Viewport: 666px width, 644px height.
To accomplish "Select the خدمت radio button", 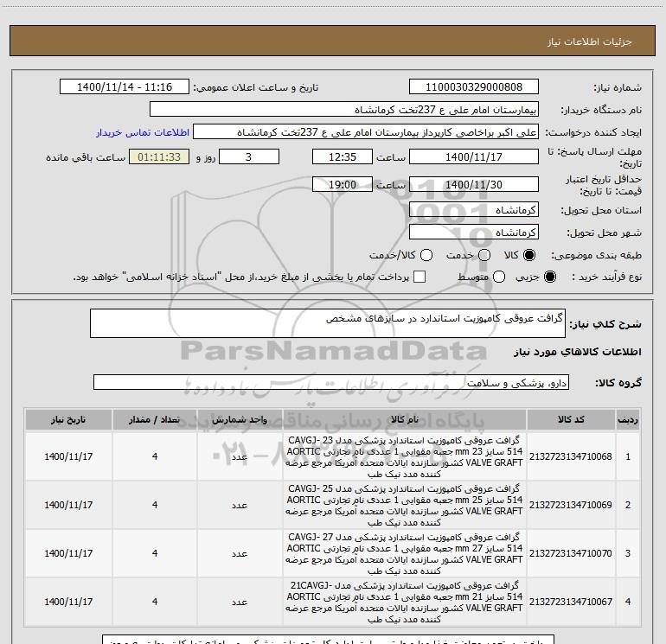I will click(484, 255).
